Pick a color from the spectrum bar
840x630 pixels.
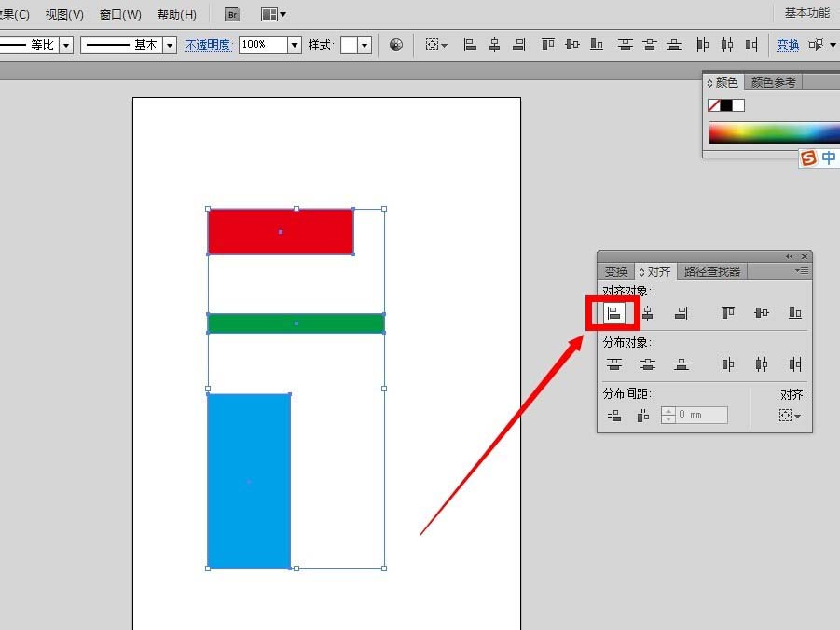point(774,133)
